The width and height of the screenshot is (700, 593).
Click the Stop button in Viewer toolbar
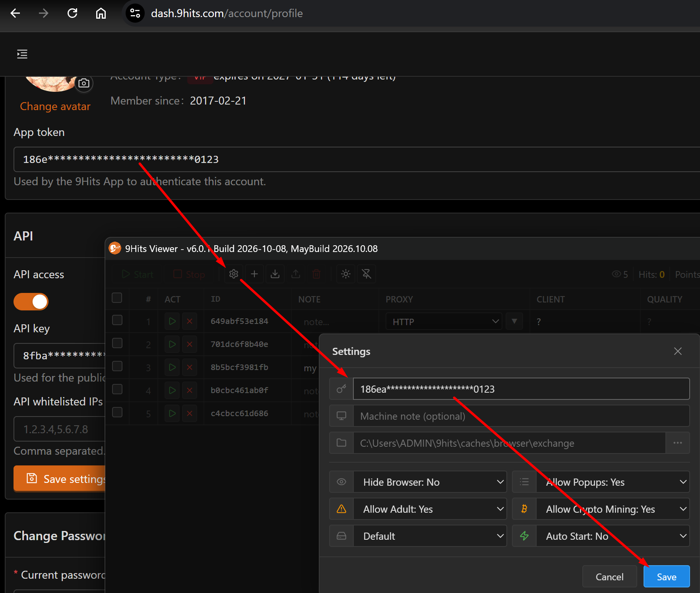(189, 274)
